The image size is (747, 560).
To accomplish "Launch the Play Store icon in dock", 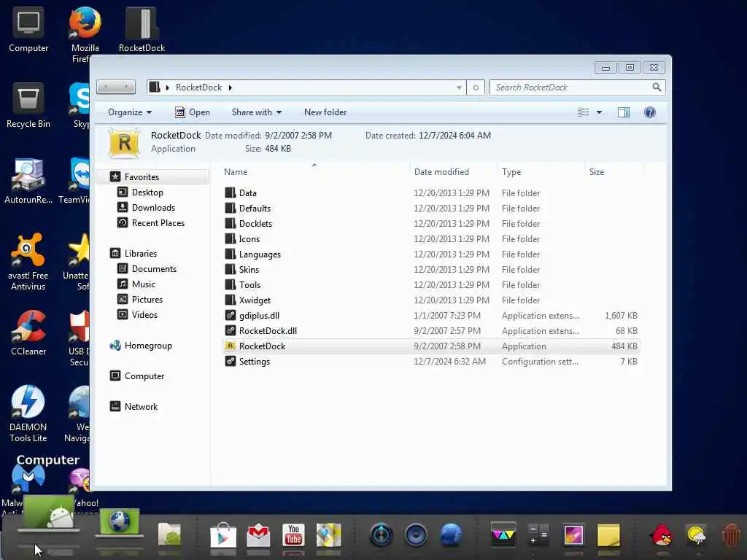I will (223, 534).
